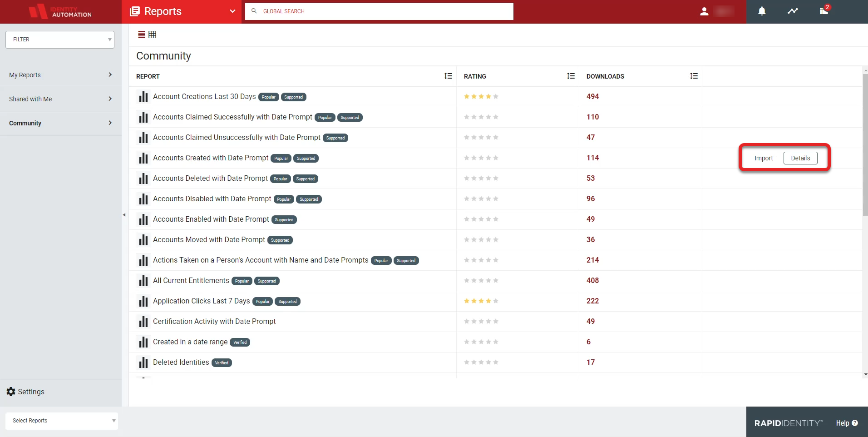Open Accounts Moved with Date Prompt report
The image size is (868, 437).
209,239
